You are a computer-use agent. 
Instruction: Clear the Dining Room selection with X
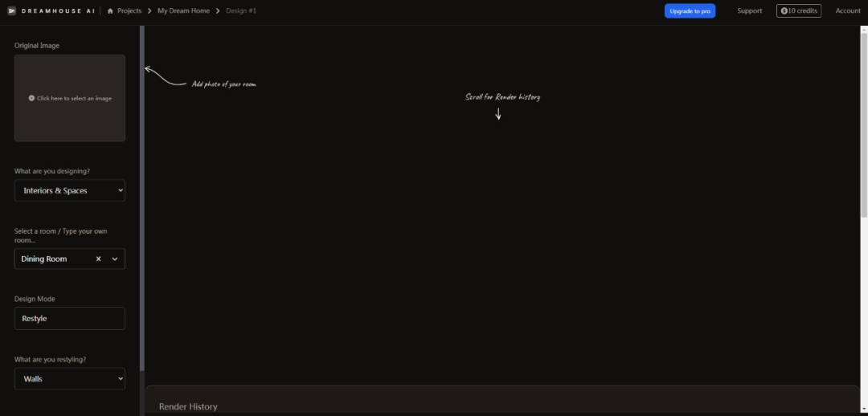coord(98,259)
